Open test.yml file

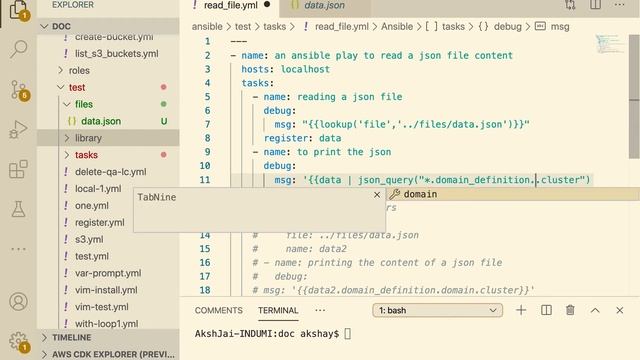point(91,256)
